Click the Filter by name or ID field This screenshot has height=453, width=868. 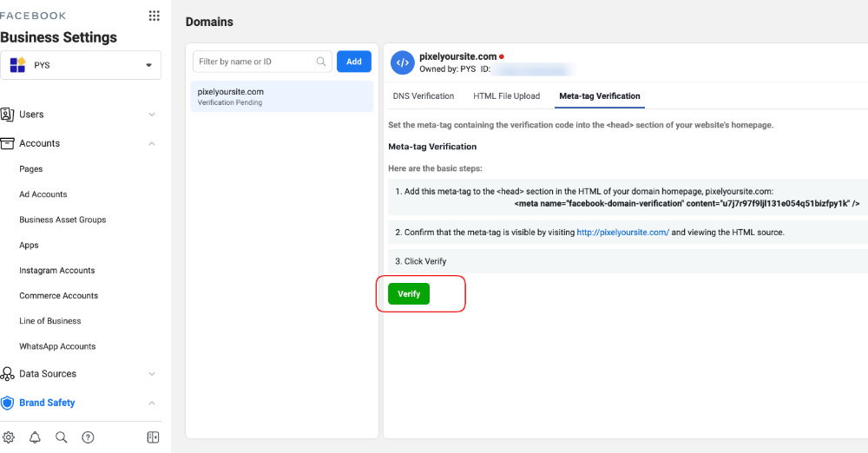pos(262,62)
